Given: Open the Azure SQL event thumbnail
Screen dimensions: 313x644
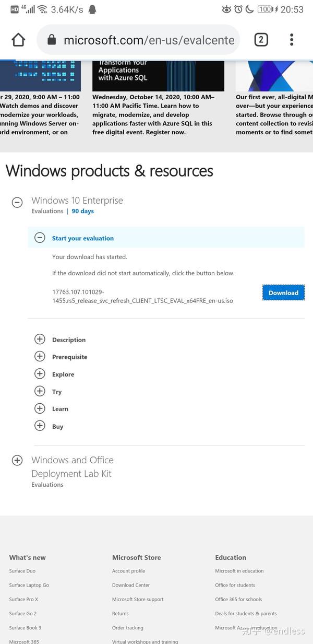Looking at the screenshot, I should [x=158, y=76].
